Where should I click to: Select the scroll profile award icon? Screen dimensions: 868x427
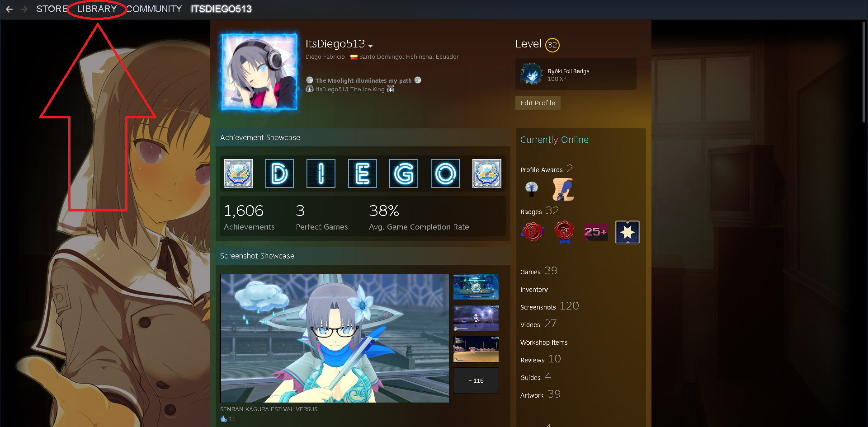tap(563, 189)
